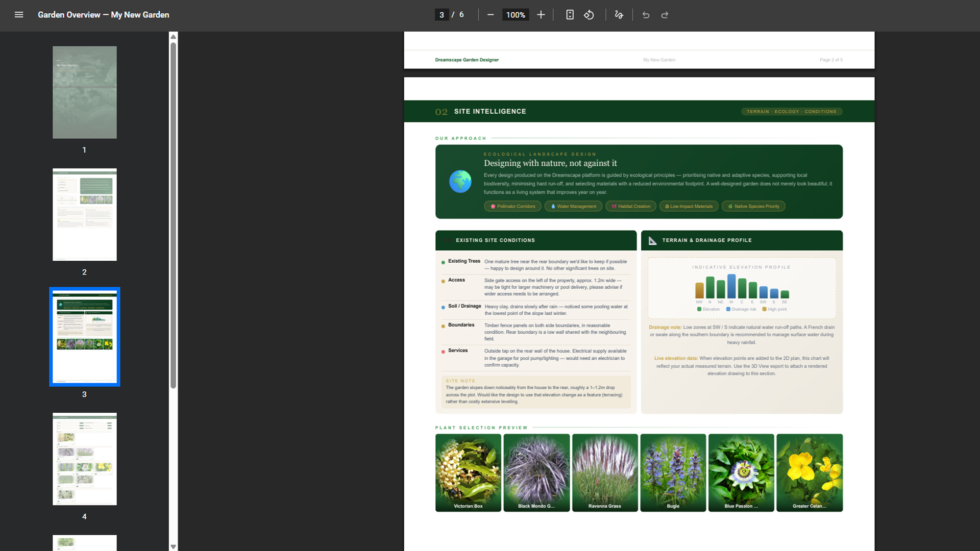Screen dimensions: 980x551
Task: Click the Terrain & Drainage Profile triangle icon
Action: pos(652,240)
